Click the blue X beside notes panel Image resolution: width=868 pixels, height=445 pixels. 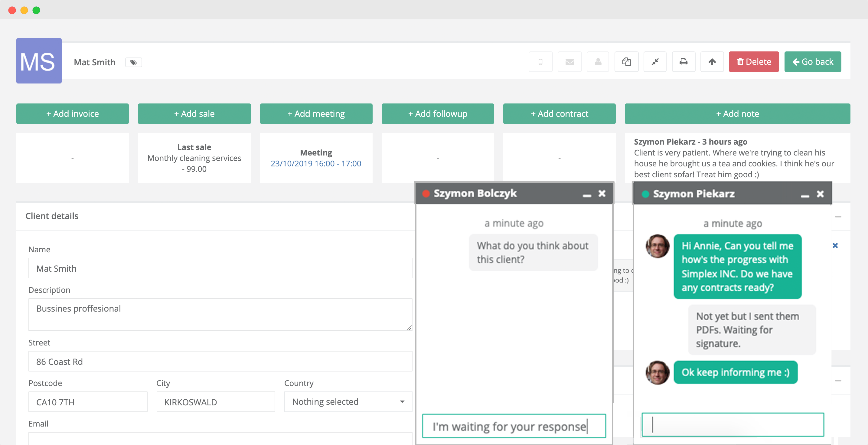click(835, 245)
